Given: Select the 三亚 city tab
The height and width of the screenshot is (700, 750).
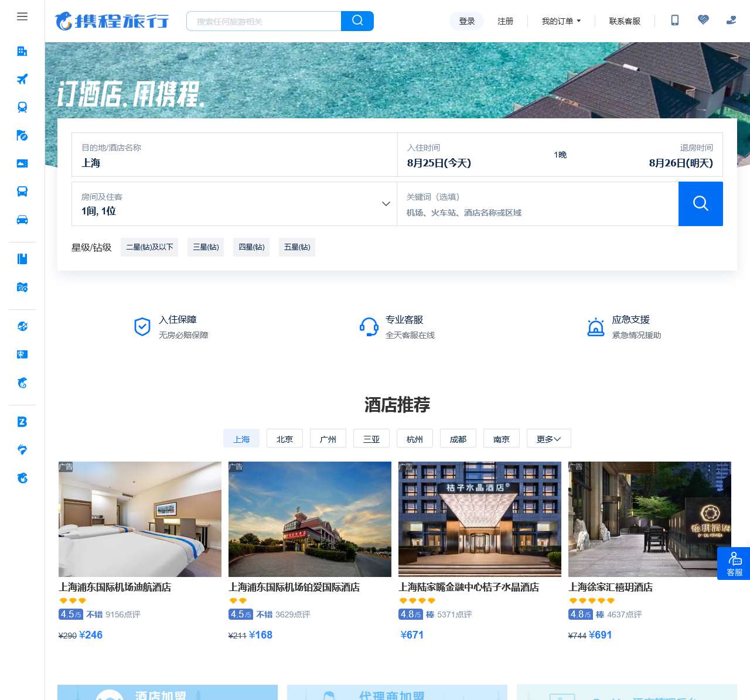Looking at the screenshot, I should tap(371, 438).
